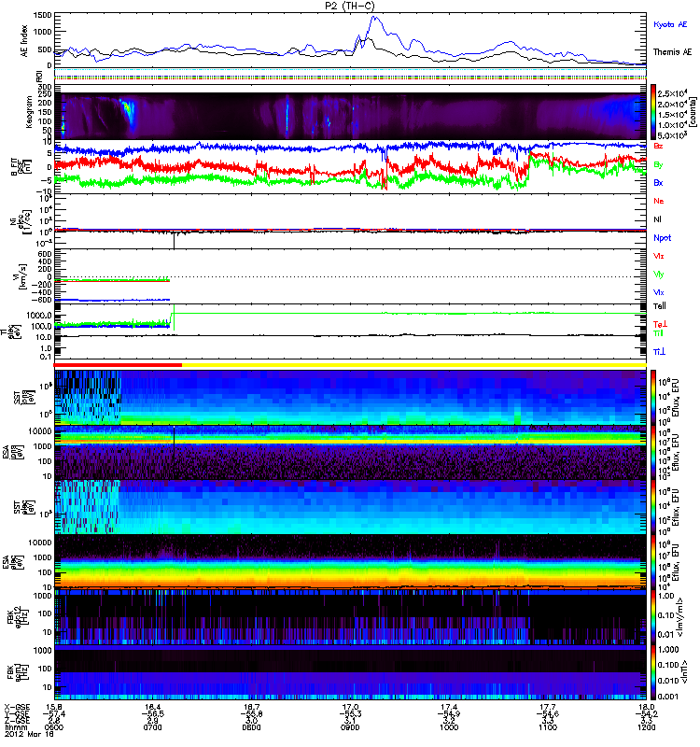This screenshot has width=700, height=747.
Task: Click the blue Bx legend label
Action: [658, 182]
